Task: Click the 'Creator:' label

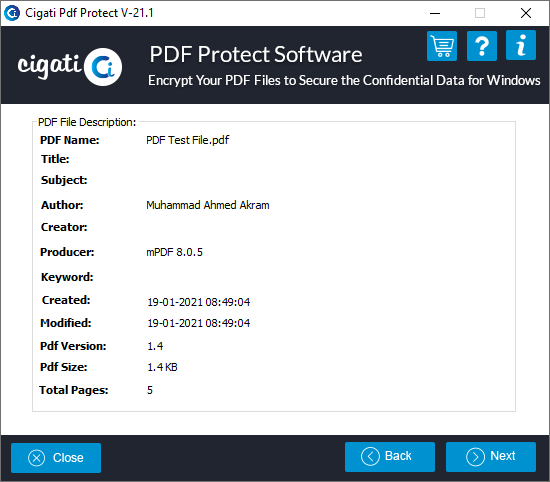Action: [x=64, y=227]
